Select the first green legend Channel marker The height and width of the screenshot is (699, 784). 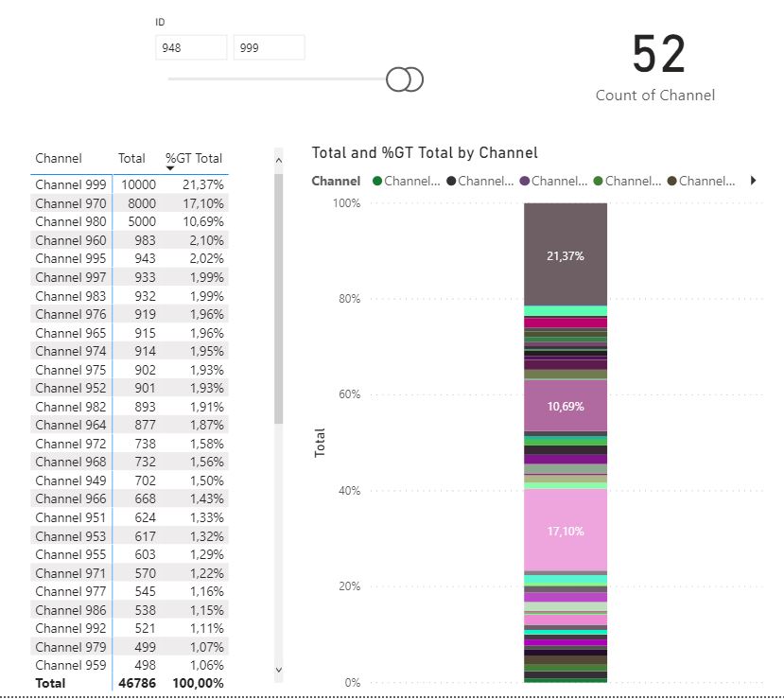coord(377,181)
